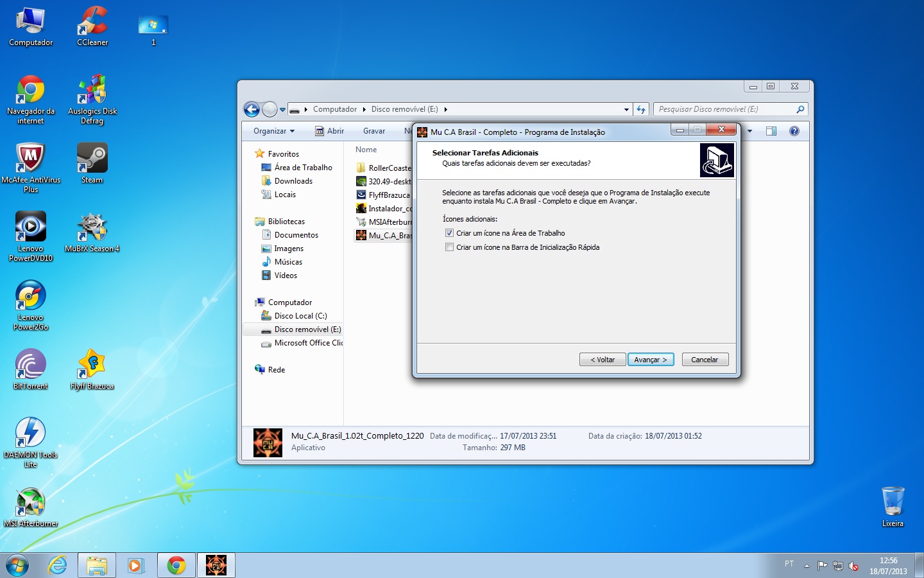Click the Cancelar button
The width and height of the screenshot is (924, 578).
tap(705, 360)
